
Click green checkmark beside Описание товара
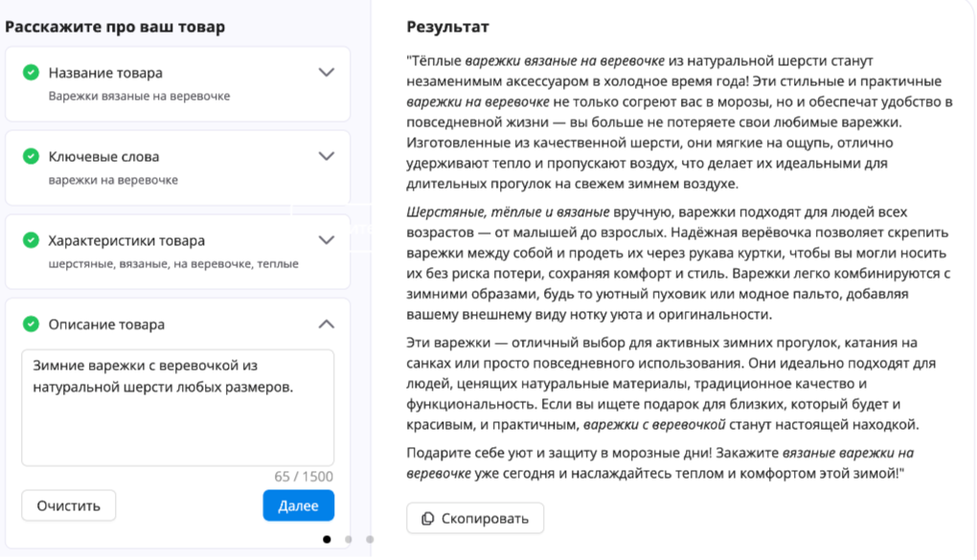coord(31,325)
